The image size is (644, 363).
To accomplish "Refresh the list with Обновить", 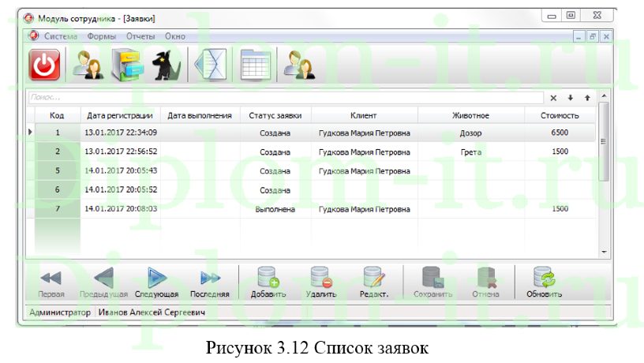I will click(545, 283).
